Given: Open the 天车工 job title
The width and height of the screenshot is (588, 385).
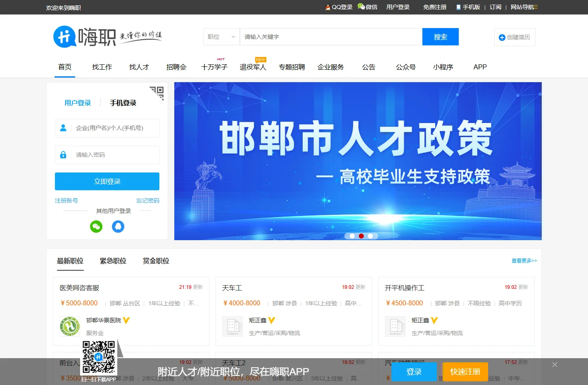Looking at the screenshot, I should pyautogui.click(x=232, y=288).
